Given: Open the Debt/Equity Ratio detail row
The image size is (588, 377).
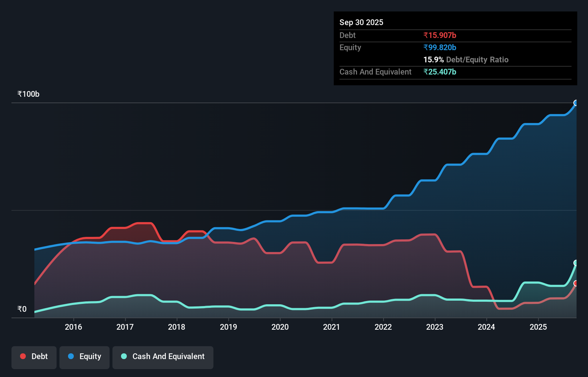Looking at the screenshot, I should point(466,59).
